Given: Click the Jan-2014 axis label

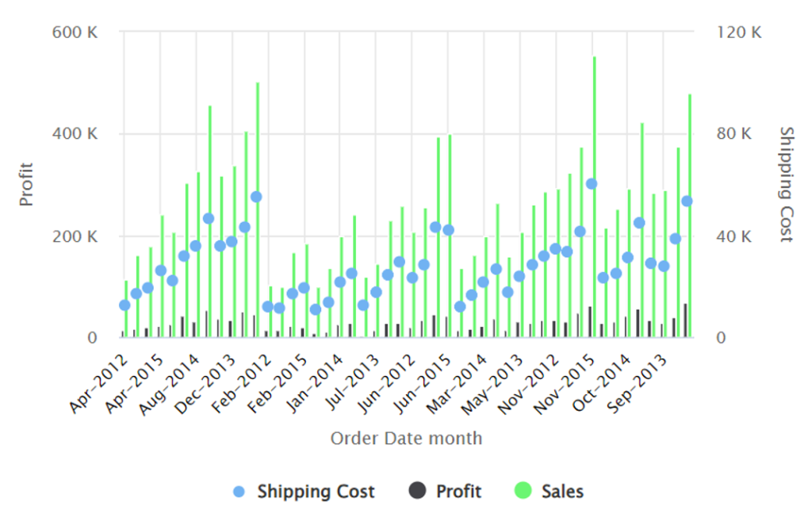Looking at the screenshot, I should pos(314,384).
